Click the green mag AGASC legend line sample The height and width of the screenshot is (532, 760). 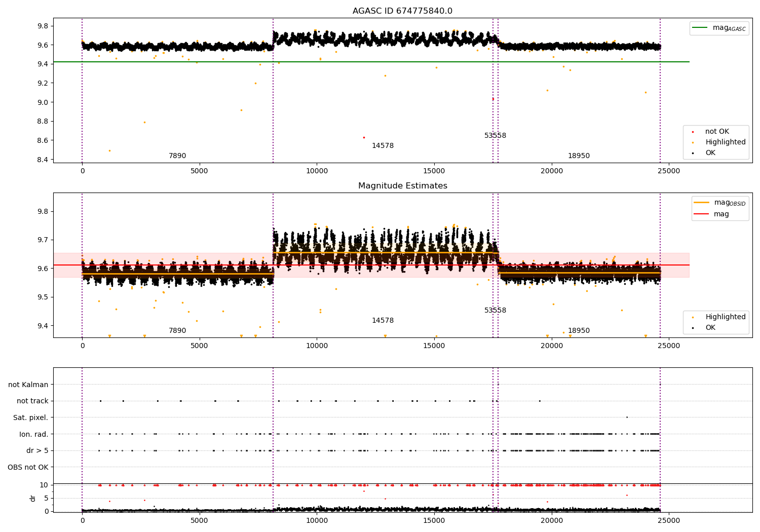701,28
